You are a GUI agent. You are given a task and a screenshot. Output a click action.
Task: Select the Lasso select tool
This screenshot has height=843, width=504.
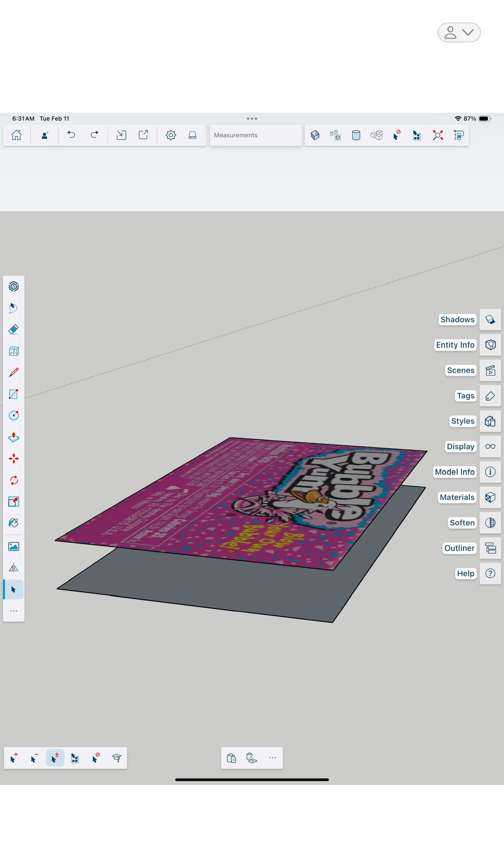click(14, 308)
